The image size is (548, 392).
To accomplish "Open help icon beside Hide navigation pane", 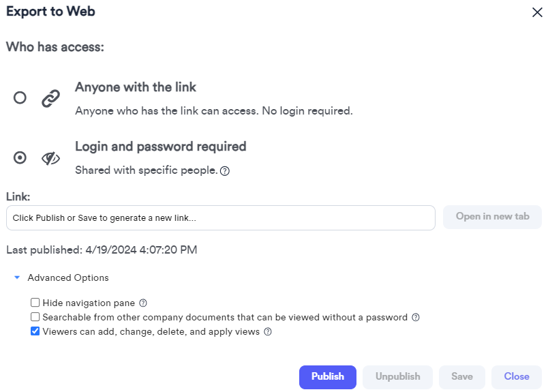I will coord(143,303).
